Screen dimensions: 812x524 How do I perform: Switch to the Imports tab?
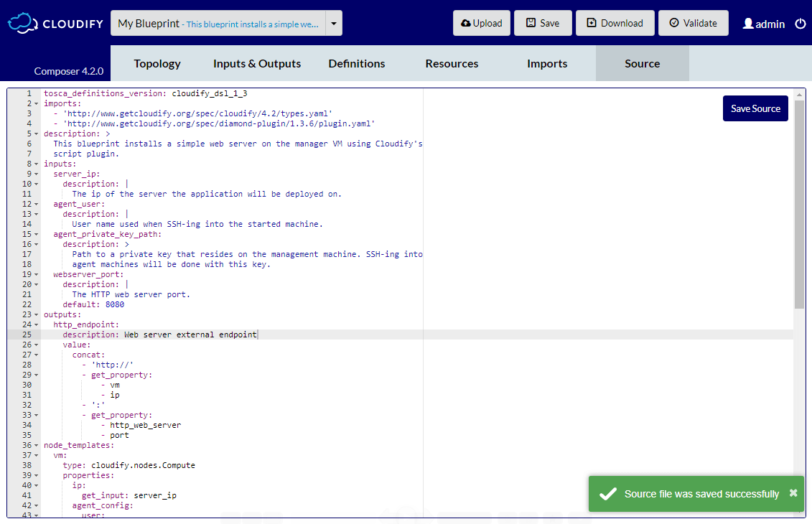547,63
